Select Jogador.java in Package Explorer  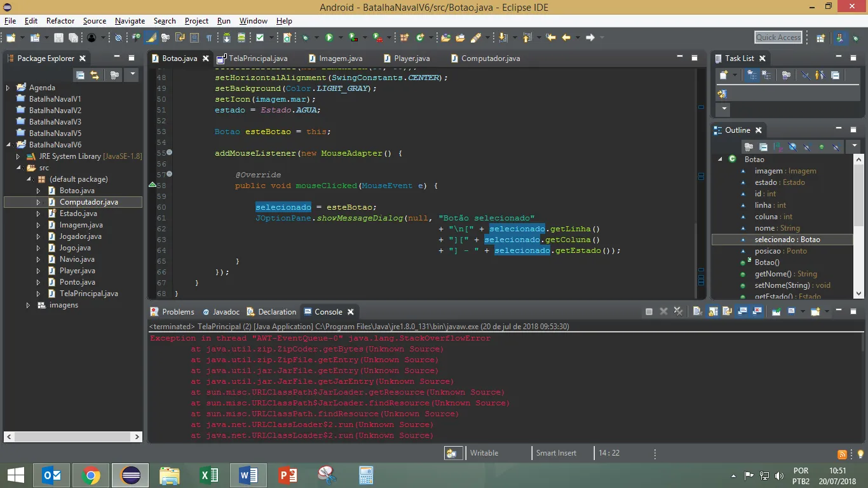80,236
